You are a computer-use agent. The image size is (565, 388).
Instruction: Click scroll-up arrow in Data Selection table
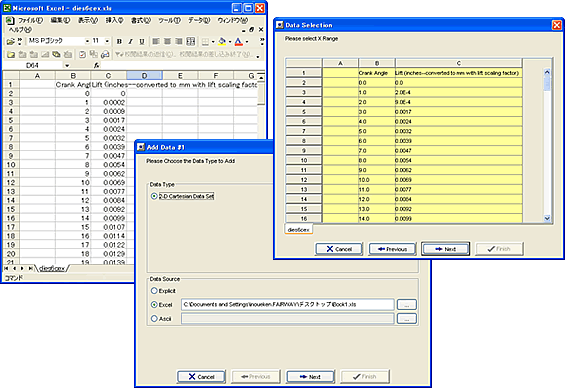pos(547,72)
